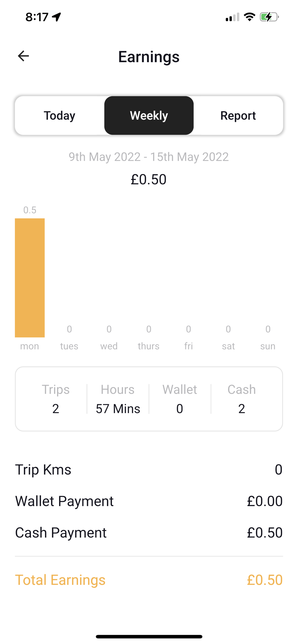Viewport: 298px width, 644px height.
Task: Select the Weekly tab
Action: (149, 116)
